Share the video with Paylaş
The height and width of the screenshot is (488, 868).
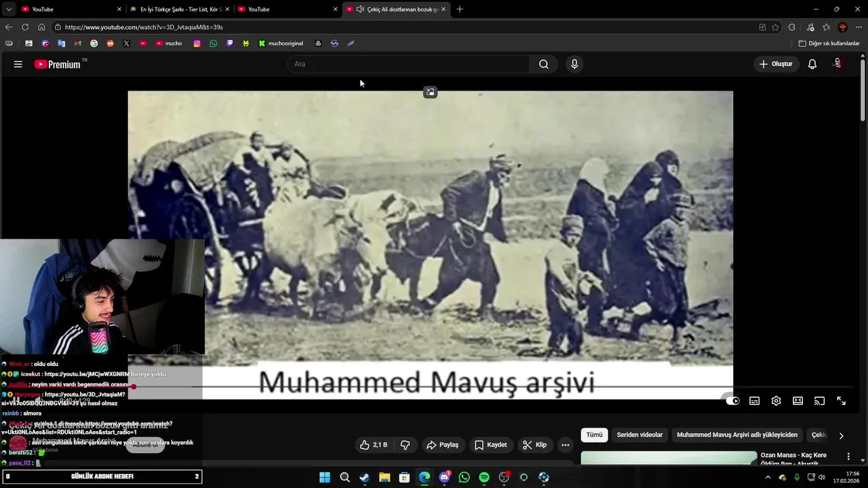coord(442,445)
